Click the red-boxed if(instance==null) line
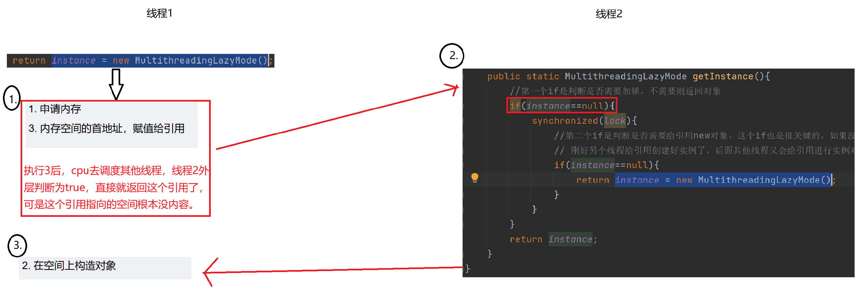The height and width of the screenshot is (289, 868). pos(562,105)
